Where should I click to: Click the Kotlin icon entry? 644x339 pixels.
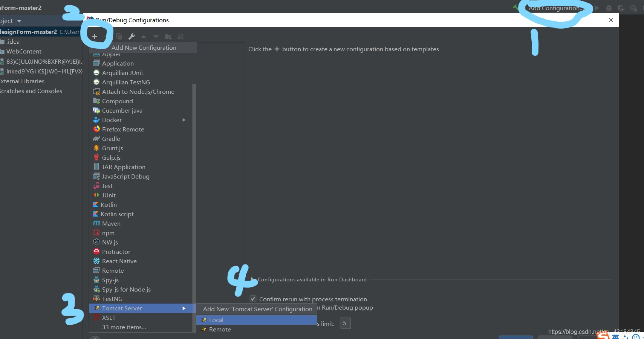click(x=96, y=205)
